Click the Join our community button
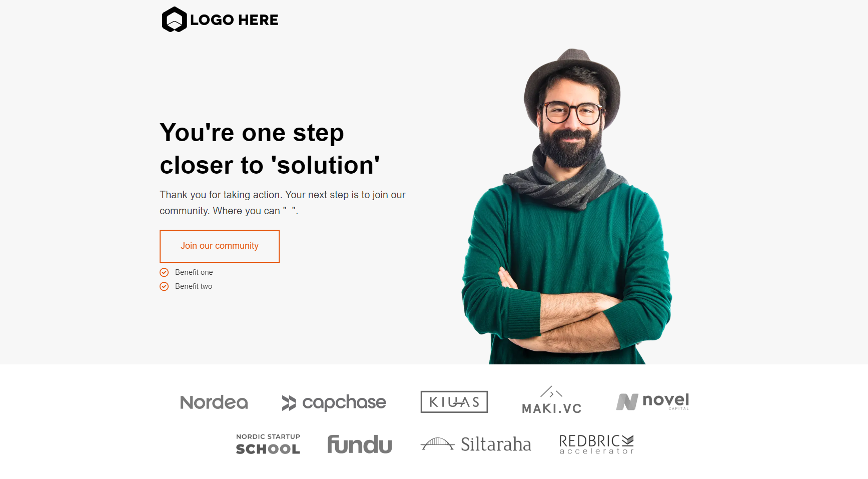Image resolution: width=868 pixels, height=479 pixels. [220, 246]
